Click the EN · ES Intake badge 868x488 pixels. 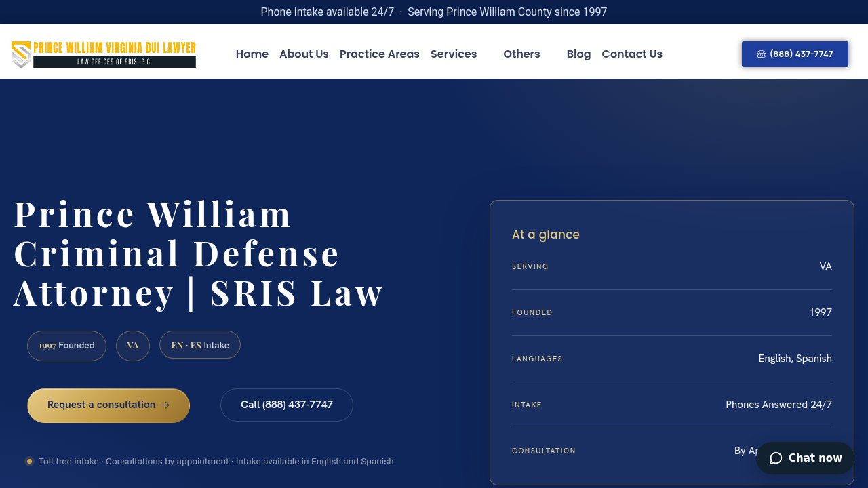coord(200,346)
